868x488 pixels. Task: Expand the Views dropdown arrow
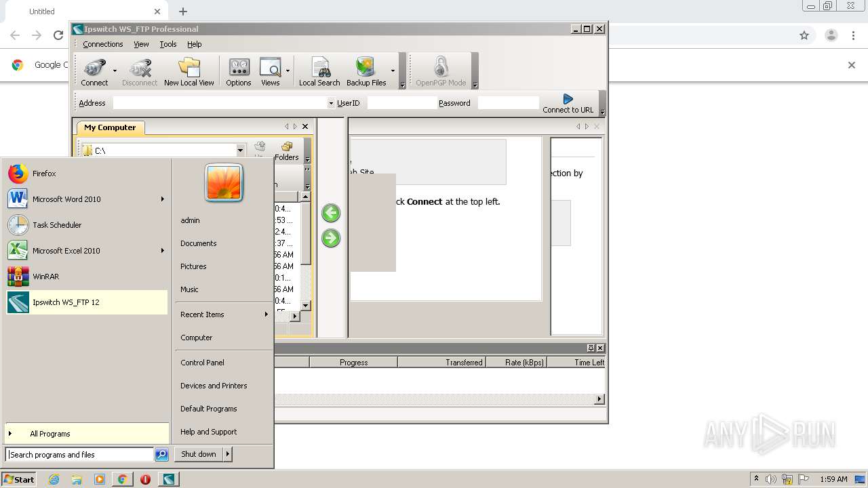pyautogui.click(x=288, y=71)
